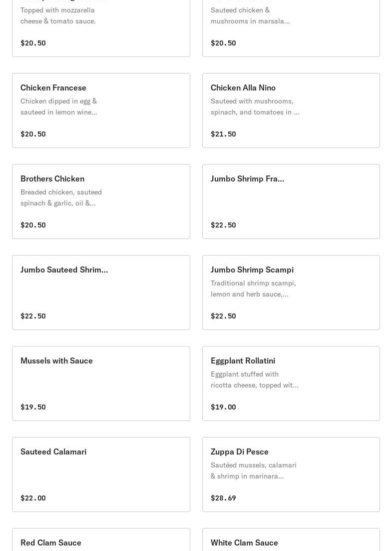This screenshot has height=551, width=392.
Task: Open the Zuppa Di Pesce dish title
Action: point(240,452)
